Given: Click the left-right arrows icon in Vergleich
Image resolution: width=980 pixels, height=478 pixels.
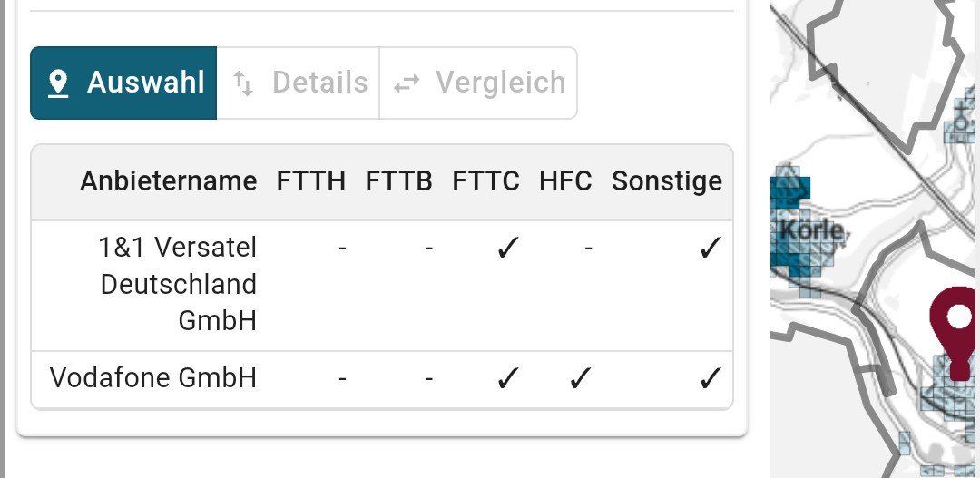Looking at the screenshot, I should pyautogui.click(x=407, y=83).
